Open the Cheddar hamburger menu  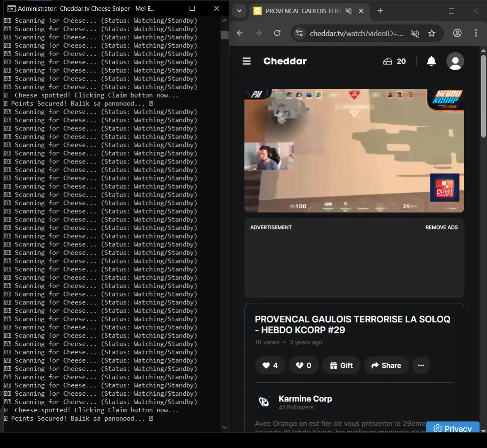coord(247,61)
